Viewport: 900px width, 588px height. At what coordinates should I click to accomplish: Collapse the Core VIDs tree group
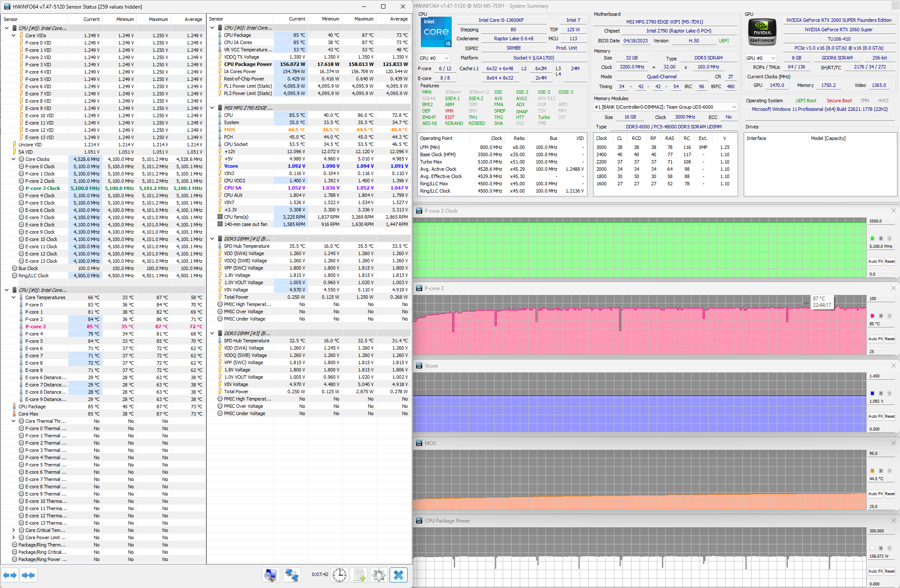coord(14,36)
